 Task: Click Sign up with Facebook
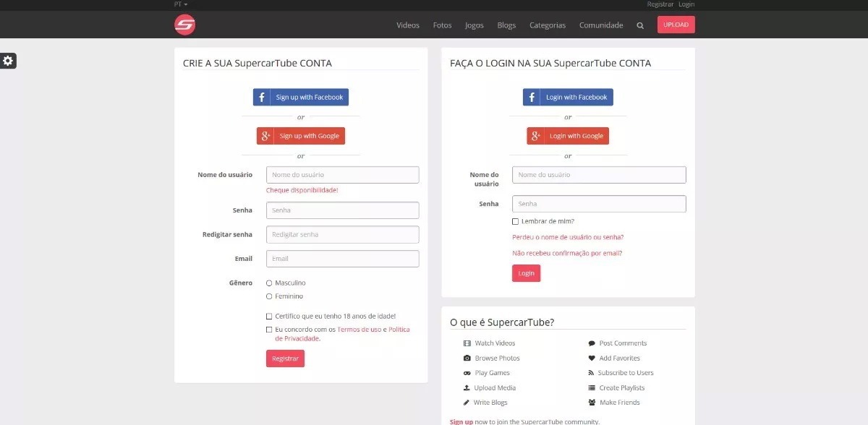[x=301, y=97]
